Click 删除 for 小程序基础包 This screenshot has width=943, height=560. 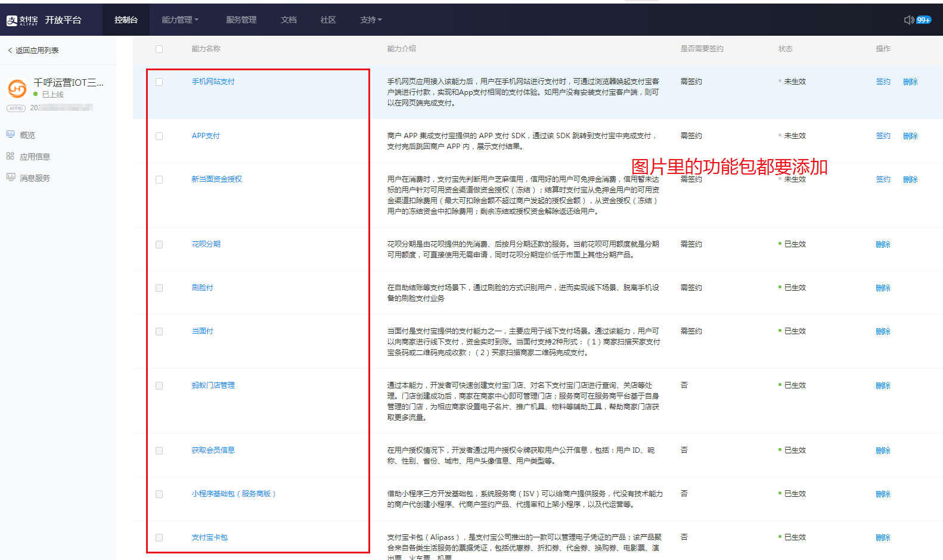pos(883,494)
